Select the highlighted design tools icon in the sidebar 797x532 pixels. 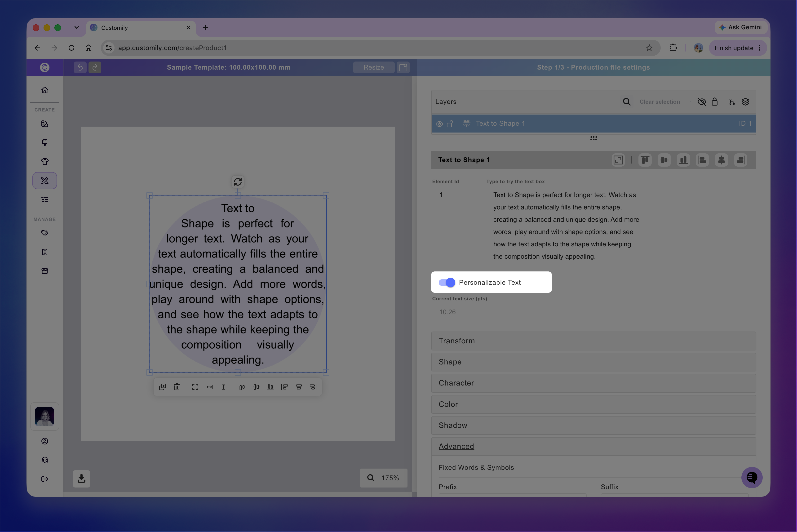[45, 181]
